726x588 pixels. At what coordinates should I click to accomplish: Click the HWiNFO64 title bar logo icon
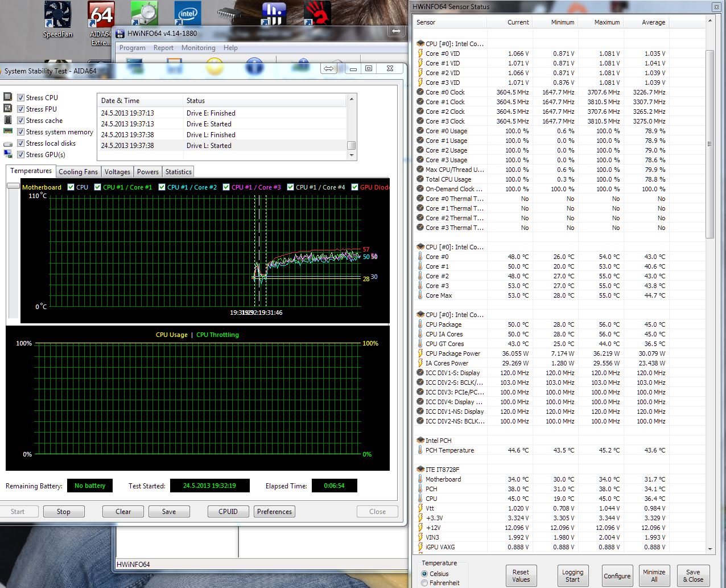coord(120,34)
